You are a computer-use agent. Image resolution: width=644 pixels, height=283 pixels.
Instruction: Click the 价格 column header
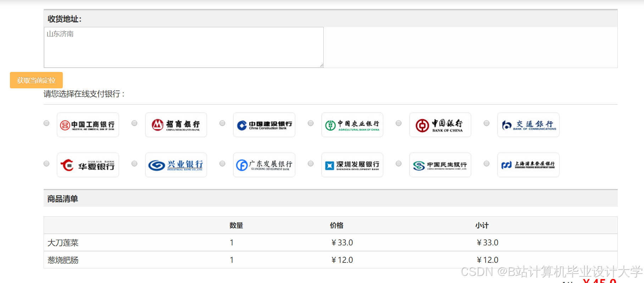(337, 225)
